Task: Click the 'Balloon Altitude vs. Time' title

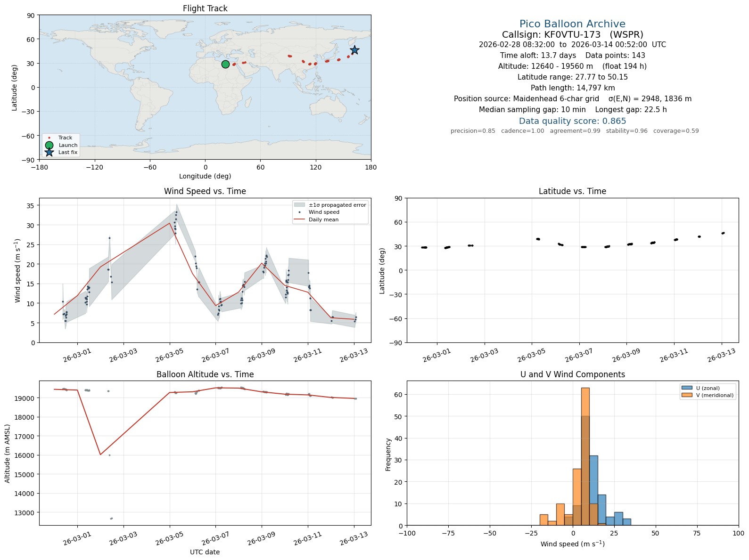Action: 205,374
